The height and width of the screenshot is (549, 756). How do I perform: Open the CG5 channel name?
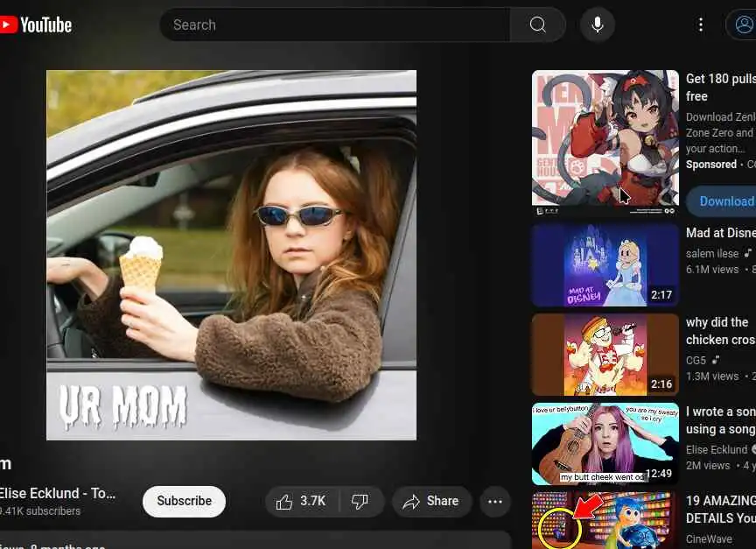coord(696,361)
